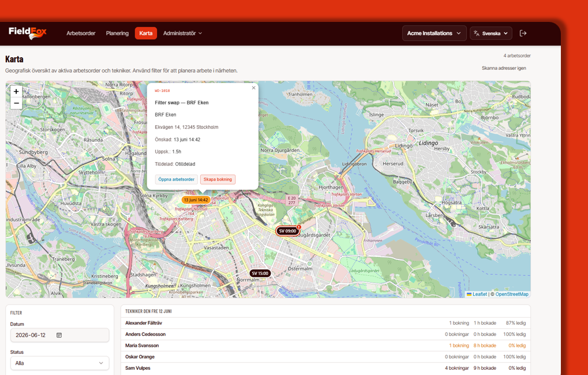The image size is (588, 375).
Task: Click the Datum date input field
Action: (59, 335)
